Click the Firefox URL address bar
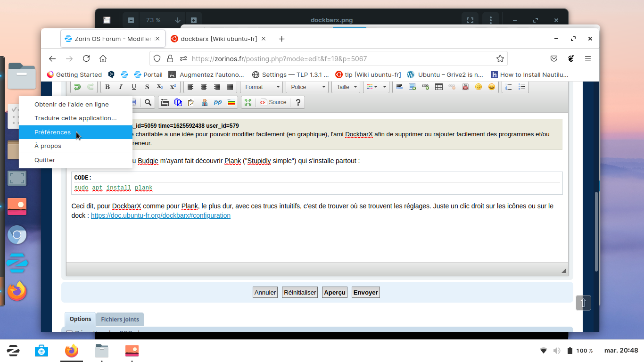Screen dimensions: 644x362 (330, 59)
